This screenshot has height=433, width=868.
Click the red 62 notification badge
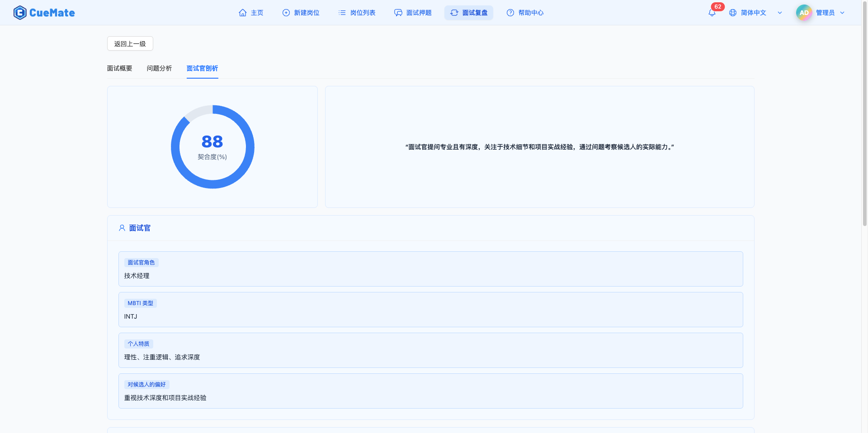click(x=718, y=6)
